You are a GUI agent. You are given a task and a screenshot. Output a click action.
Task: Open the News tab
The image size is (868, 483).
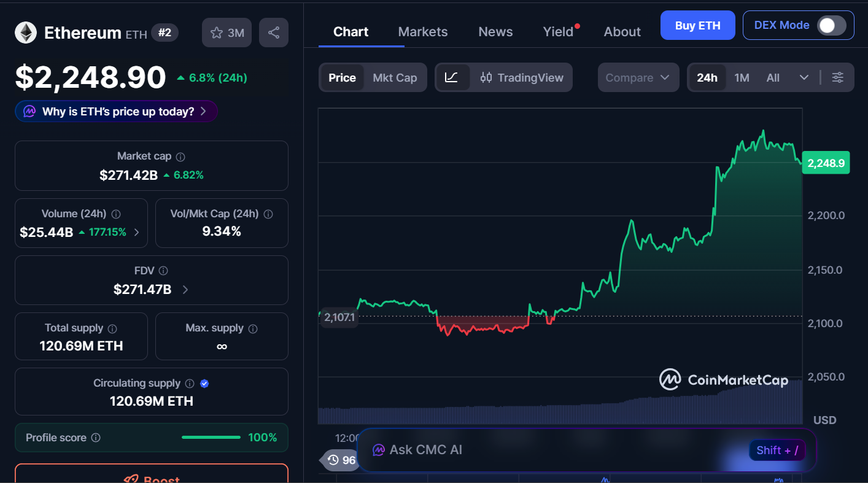(495, 31)
